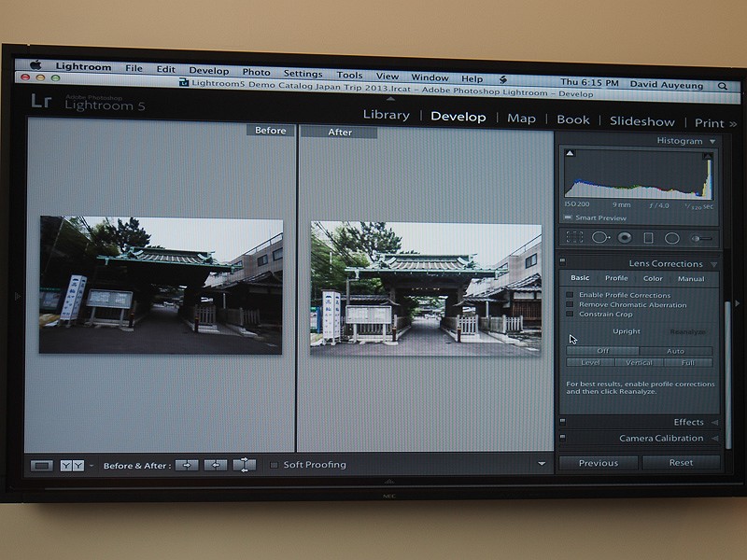Screen dimensions: 747x560
Task: Open Spotlight search magnifier
Action: (722, 86)
